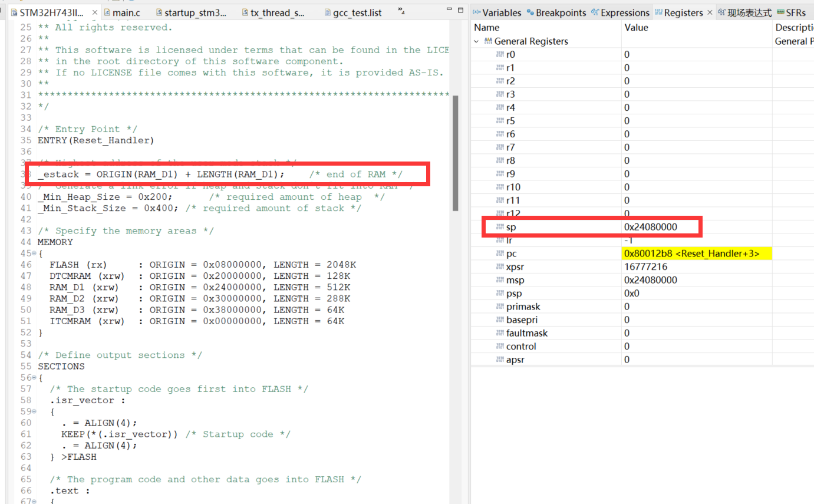
Task: Close the STM32H743II... editor tab
Action: click(95, 12)
